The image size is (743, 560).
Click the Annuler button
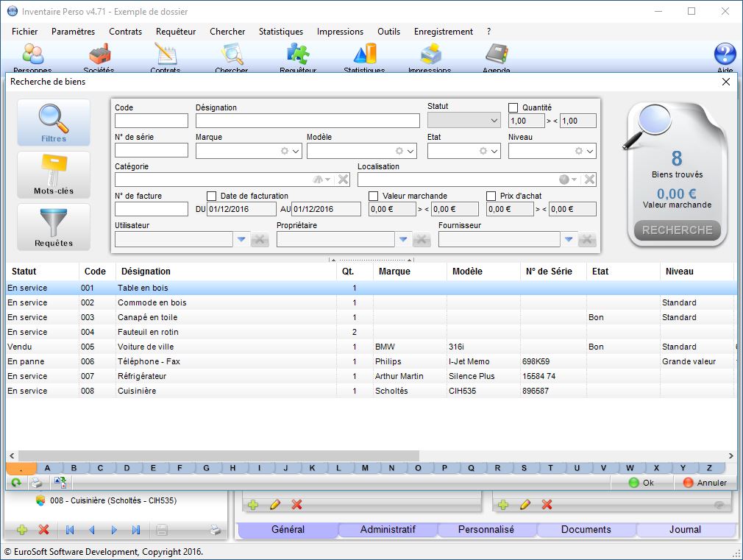pos(705,483)
